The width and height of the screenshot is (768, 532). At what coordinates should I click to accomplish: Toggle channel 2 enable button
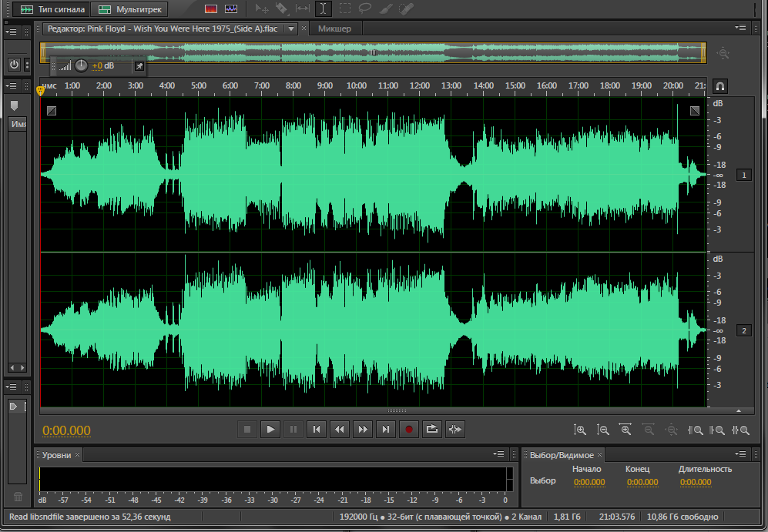point(743,331)
